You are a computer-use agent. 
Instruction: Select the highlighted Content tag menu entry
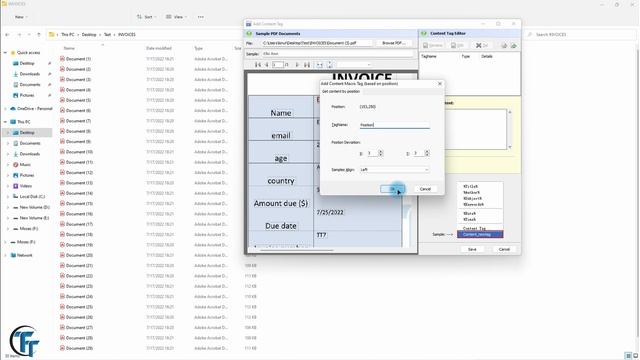click(x=480, y=234)
